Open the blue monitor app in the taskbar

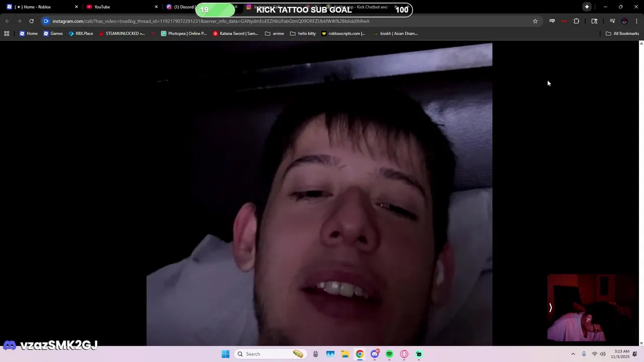click(x=330, y=354)
